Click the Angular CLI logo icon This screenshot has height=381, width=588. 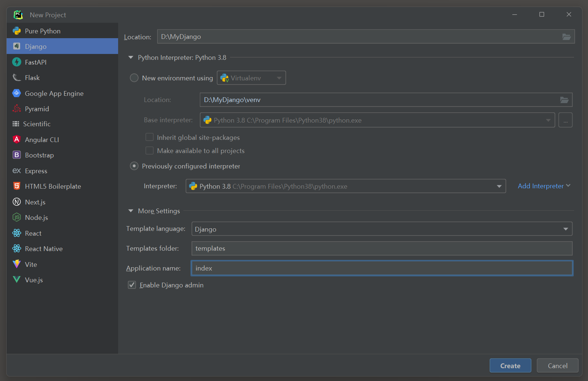(x=17, y=139)
